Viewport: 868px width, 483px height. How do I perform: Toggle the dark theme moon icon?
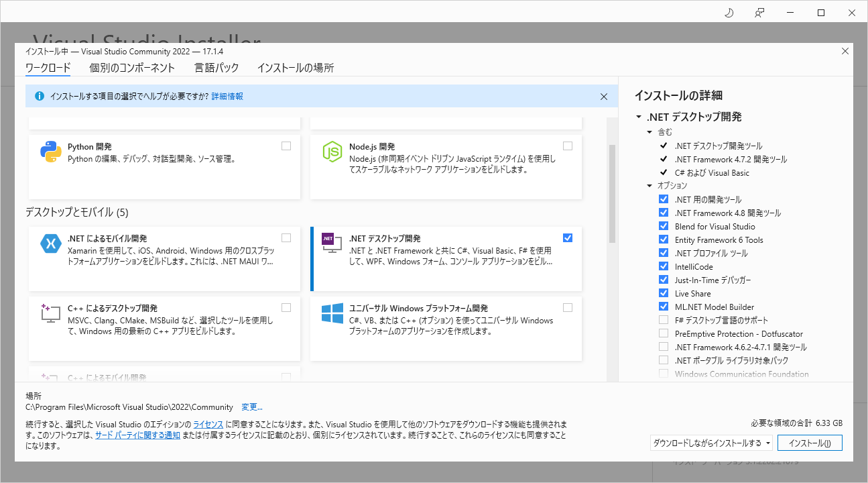729,12
